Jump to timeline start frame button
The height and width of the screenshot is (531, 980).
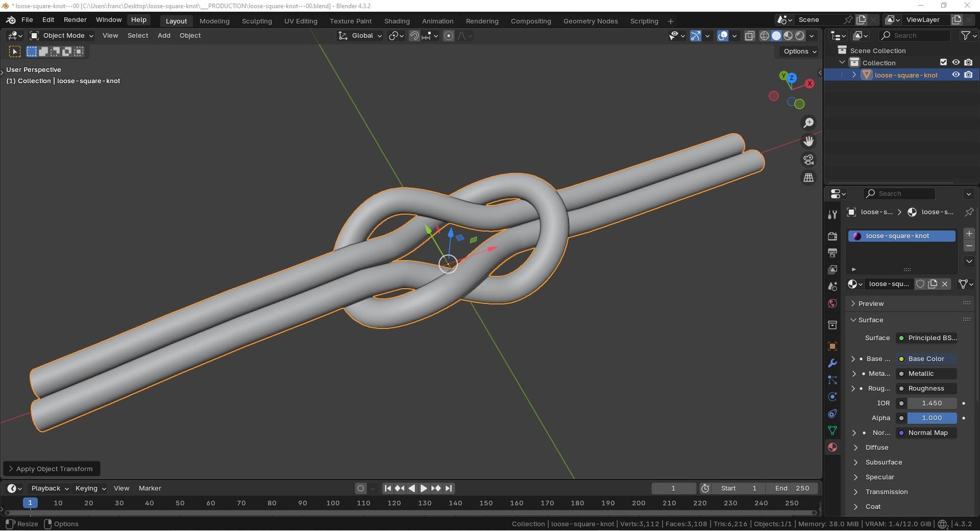click(388, 489)
